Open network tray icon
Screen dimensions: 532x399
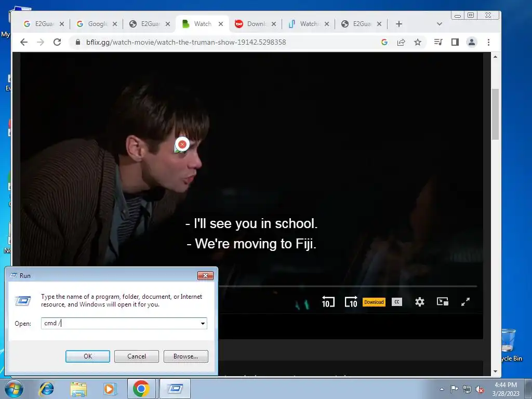(467, 390)
